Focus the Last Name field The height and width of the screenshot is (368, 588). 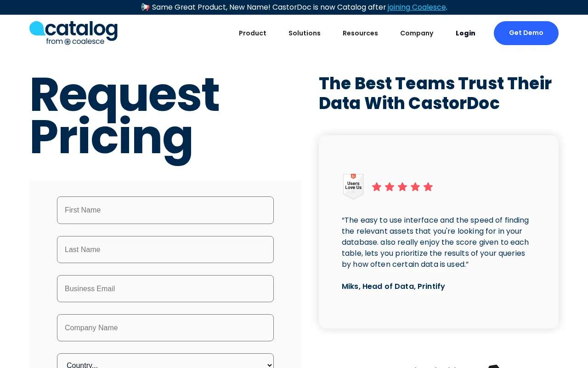point(165,249)
